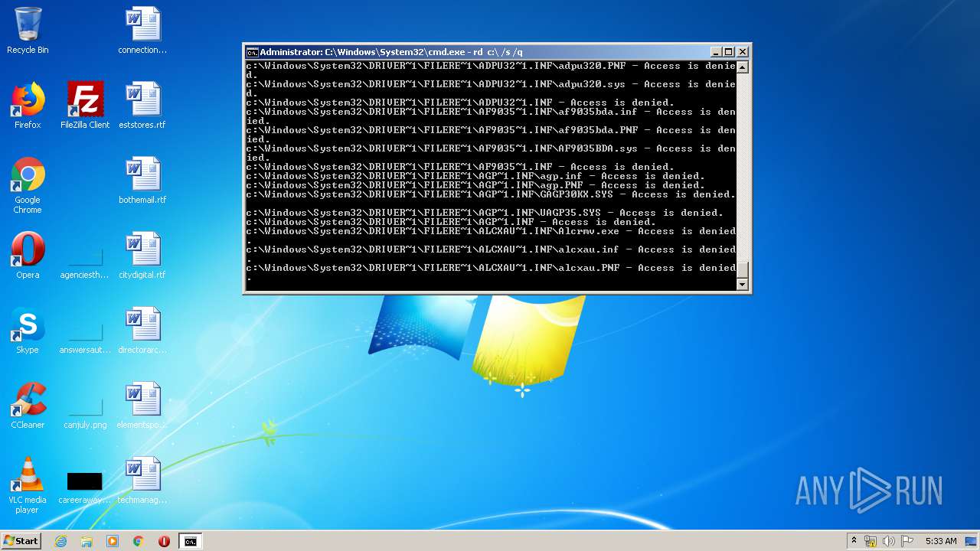The width and height of the screenshot is (980, 551).
Task: Click the UAGP35.SYS access denied line
Action: 485,213
